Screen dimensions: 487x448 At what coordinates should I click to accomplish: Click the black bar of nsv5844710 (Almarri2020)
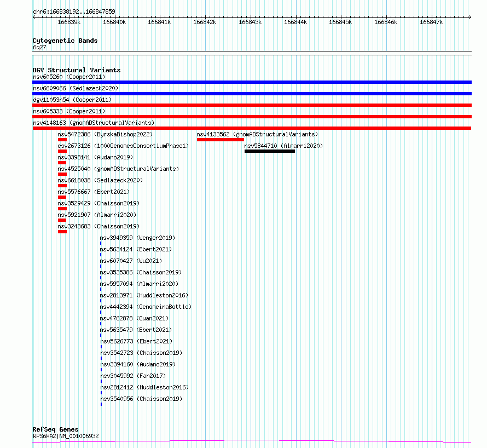tap(270, 151)
